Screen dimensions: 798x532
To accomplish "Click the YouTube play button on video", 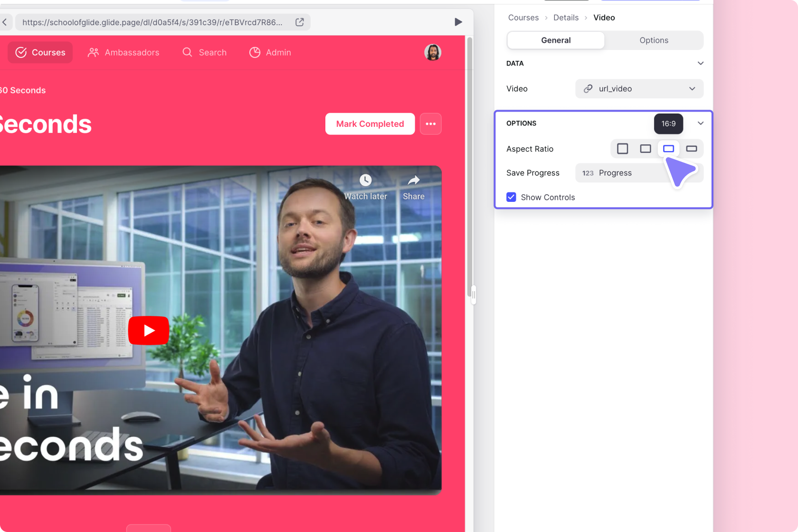I will click(x=149, y=330).
